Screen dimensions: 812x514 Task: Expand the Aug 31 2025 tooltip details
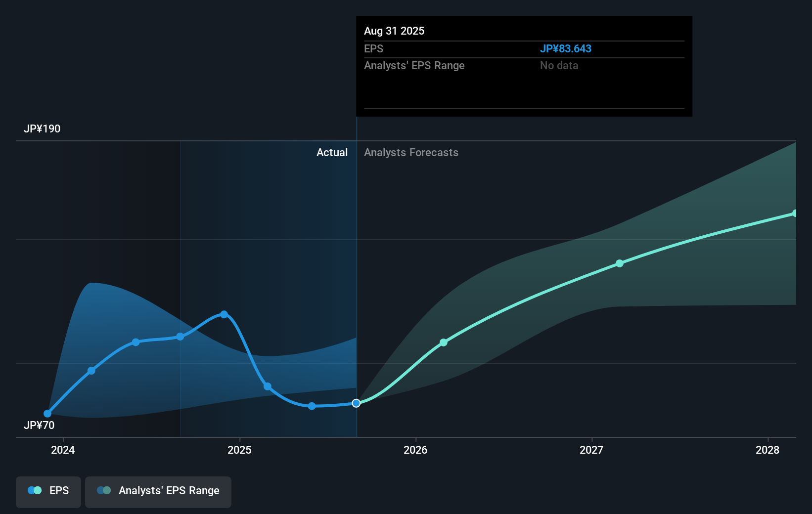coord(394,31)
